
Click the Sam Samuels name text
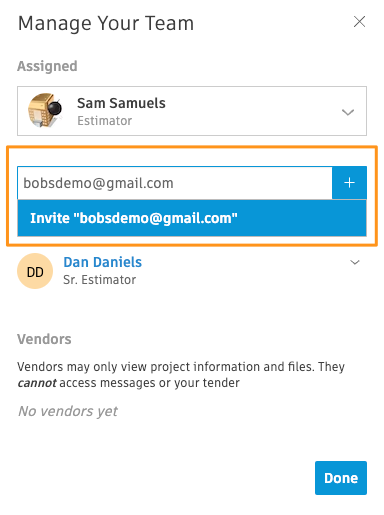coord(121,103)
